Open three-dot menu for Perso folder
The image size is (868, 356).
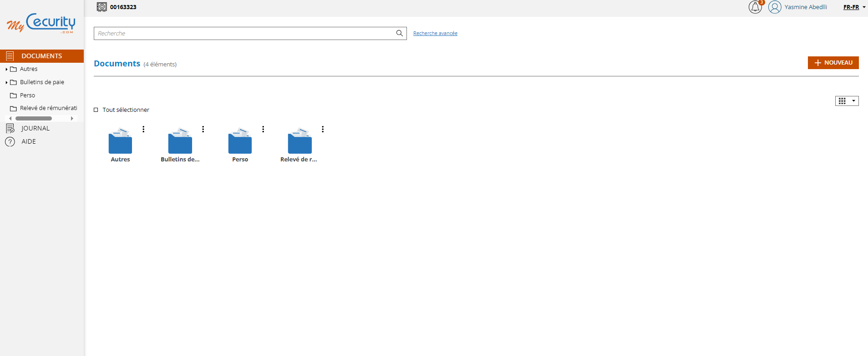[x=263, y=129]
